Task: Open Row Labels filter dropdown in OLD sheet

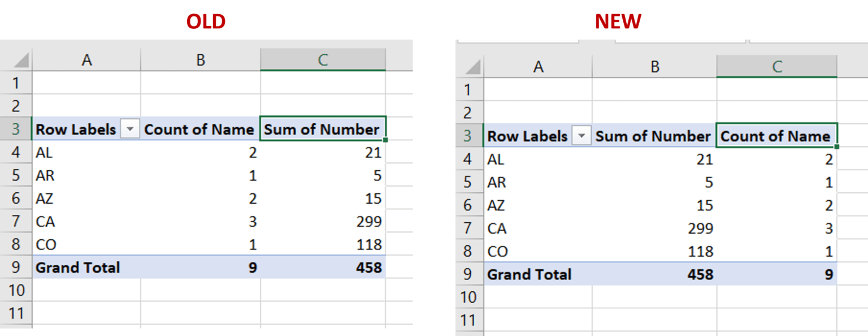Action: 131,130
